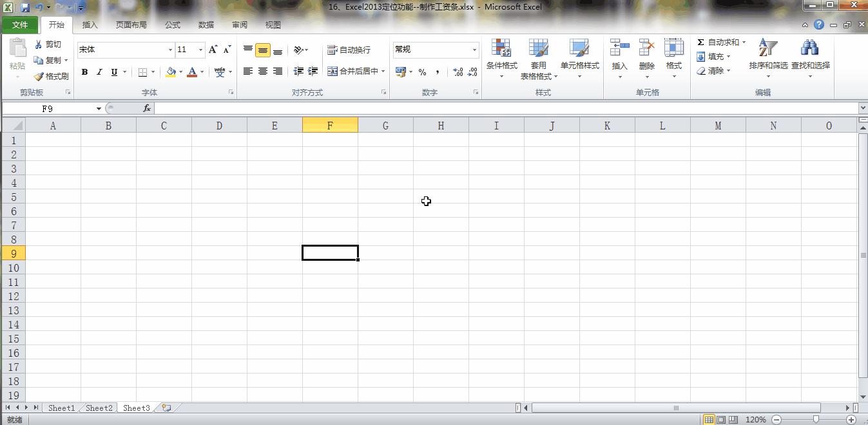Click the Format cells (格式) icon
The height and width of the screenshot is (425, 868).
pos(674,48)
